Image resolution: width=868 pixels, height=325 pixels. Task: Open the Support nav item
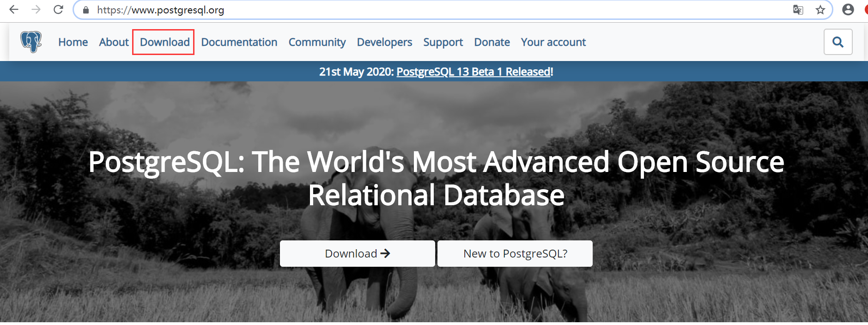click(443, 42)
